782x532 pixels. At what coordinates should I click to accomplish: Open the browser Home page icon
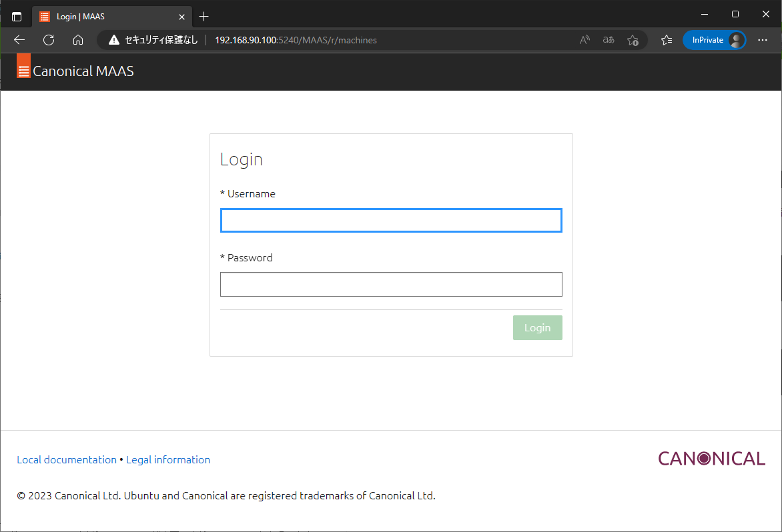78,40
